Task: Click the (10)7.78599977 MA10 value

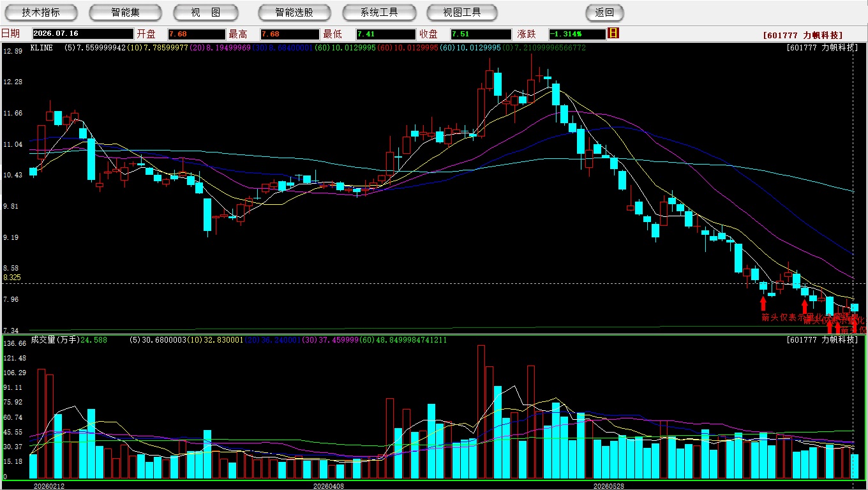Action: pos(158,48)
